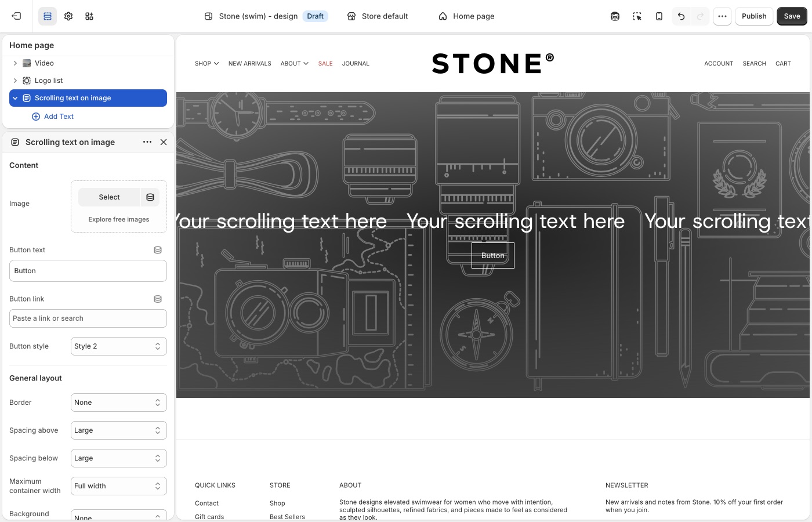Open NEW ARRIVALS nav item
812x522 pixels.
coord(250,64)
